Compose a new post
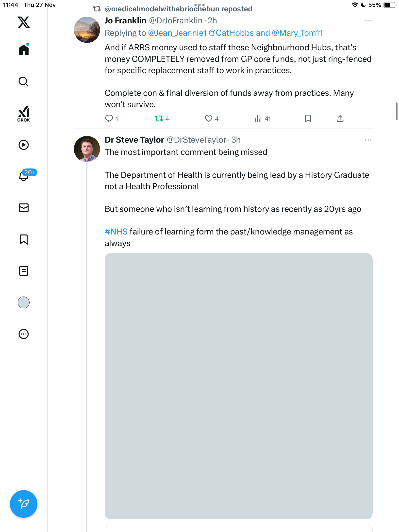Screen dimensions: 399x532 (x=24, y=504)
